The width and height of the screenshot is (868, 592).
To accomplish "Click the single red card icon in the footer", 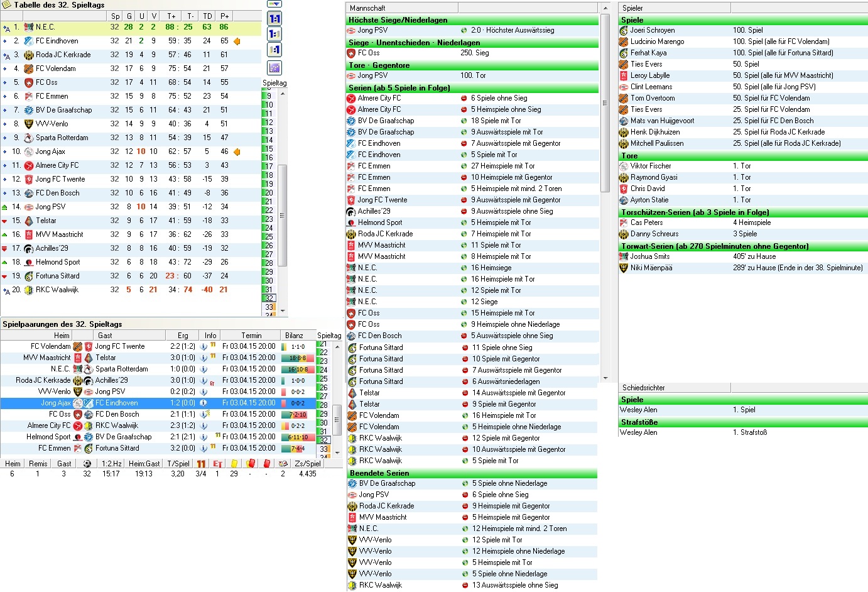I will pos(267,464).
